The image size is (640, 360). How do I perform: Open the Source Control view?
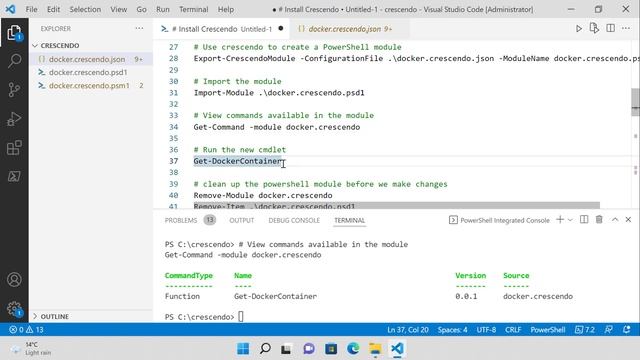pyautogui.click(x=14, y=90)
